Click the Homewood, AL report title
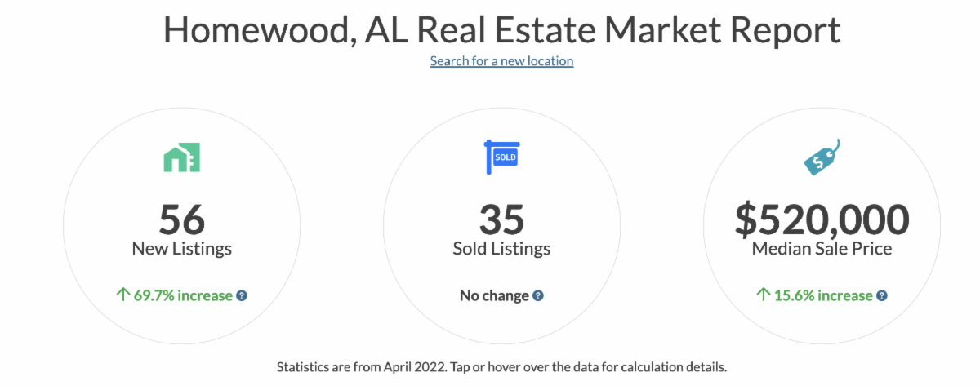The height and width of the screenshot is (390, 980). (501, 29)
